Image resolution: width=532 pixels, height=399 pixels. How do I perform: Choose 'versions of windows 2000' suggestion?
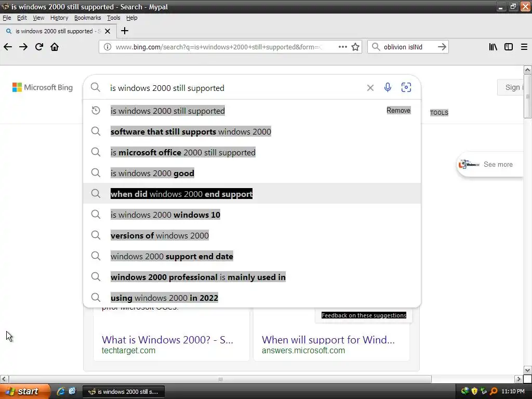[x=252, y=235]
